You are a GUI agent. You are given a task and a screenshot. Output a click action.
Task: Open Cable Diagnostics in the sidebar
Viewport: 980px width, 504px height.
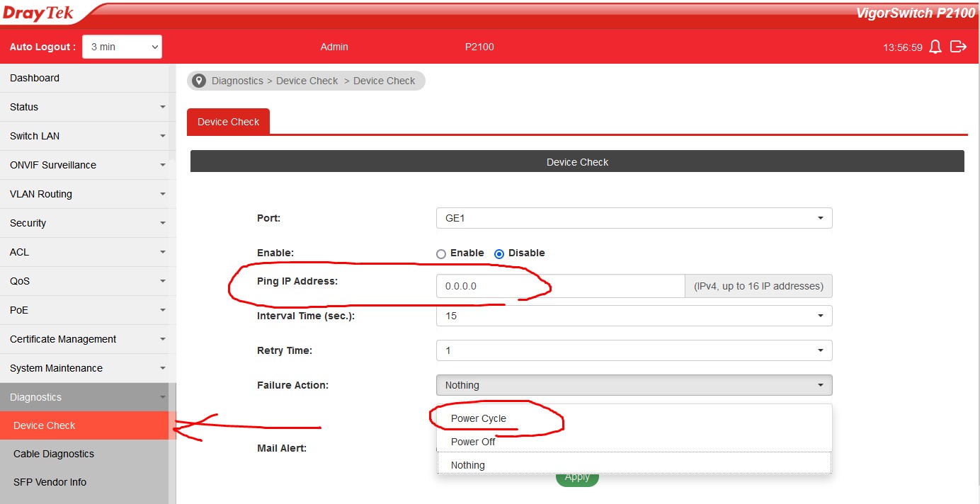[54, 454]
